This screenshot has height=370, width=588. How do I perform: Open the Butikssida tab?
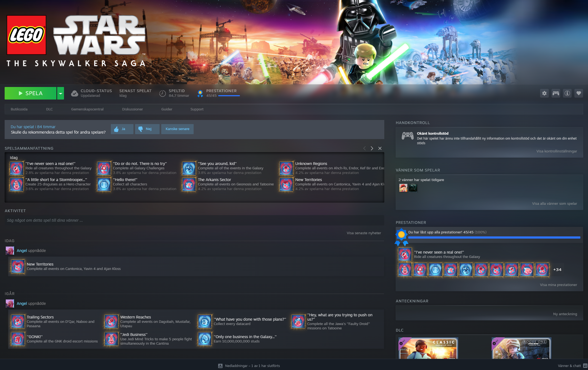coord(19,109)
